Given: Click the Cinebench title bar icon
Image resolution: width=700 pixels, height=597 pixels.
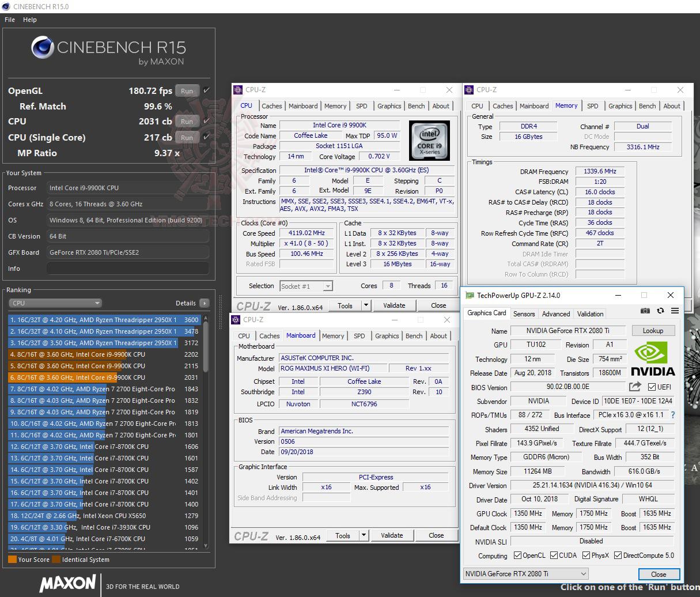Looking at the screenshot, I should (6, 6).
